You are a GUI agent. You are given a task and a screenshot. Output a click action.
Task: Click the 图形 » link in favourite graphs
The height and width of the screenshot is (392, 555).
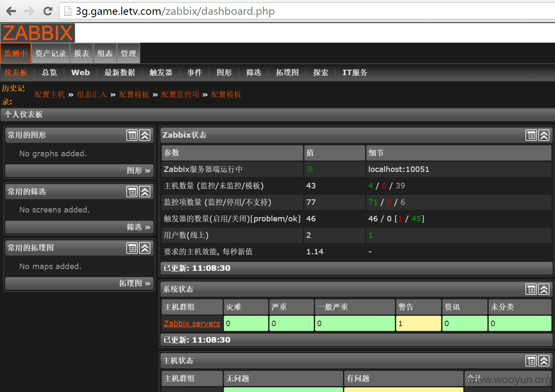pyautogui.click(x=139, y=171)
